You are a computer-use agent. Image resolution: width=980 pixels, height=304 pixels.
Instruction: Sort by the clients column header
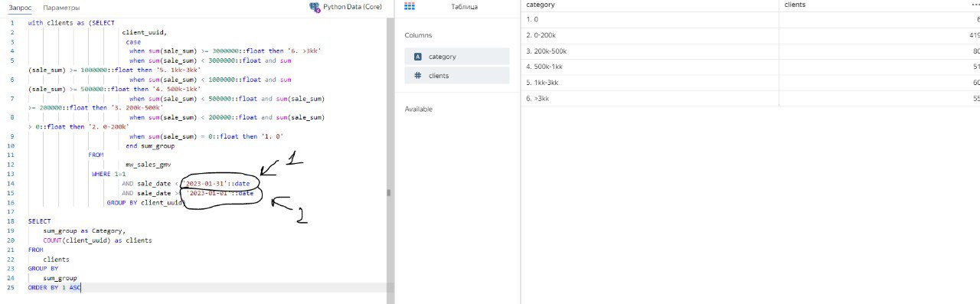tap(795, 5)
